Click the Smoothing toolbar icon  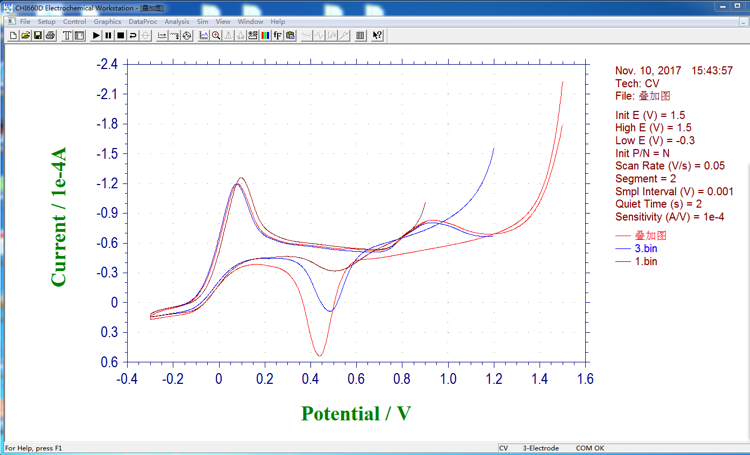coord(307,35)
